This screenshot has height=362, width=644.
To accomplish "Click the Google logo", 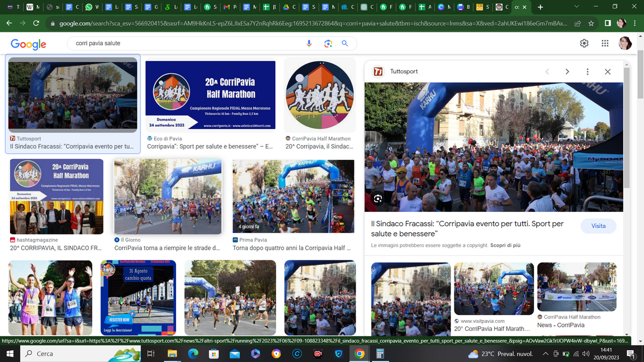I will [x=29, y=44].
